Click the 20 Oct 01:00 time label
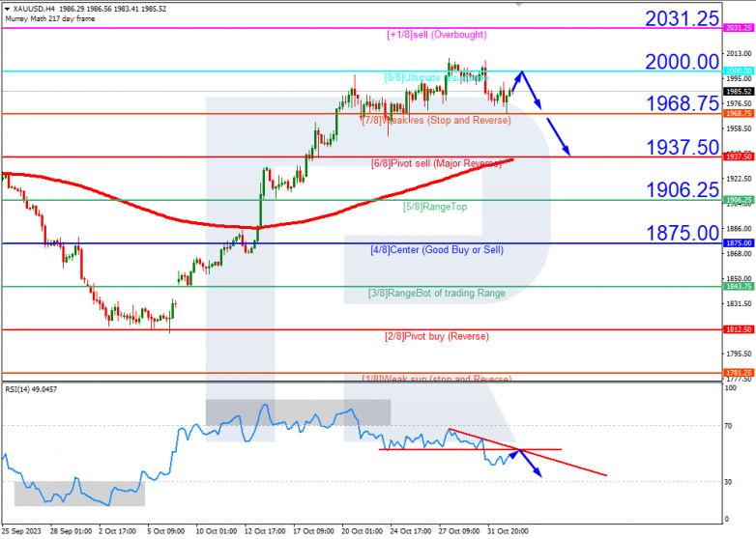The image size is (756, 539). 363,531
